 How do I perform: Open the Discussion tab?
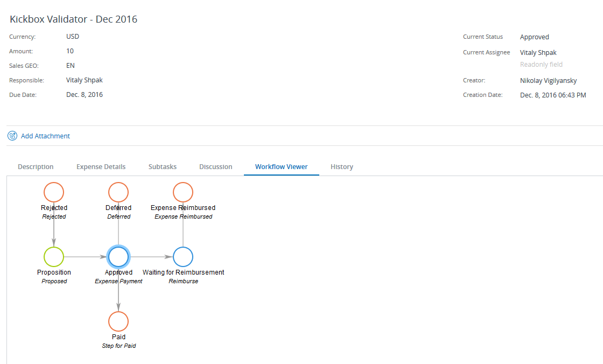(x=215, y=166)
